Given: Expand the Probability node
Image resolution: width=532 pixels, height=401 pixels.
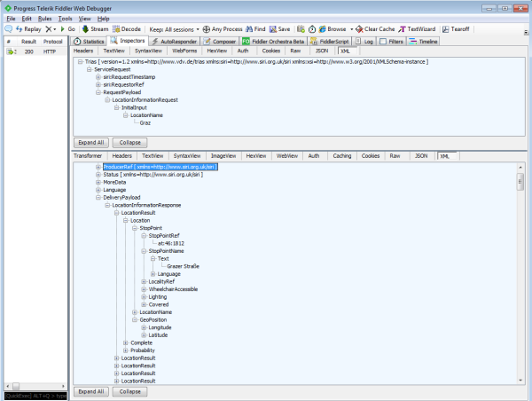Looking at the screenshot, I should tap(126, 350).
